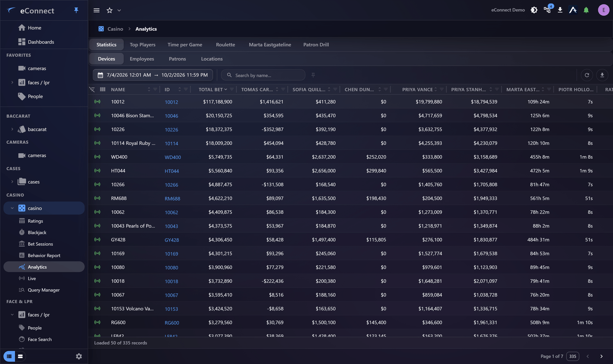Open the hamburger menu
The image size is (613, 364).
click(x=97, y=10)
